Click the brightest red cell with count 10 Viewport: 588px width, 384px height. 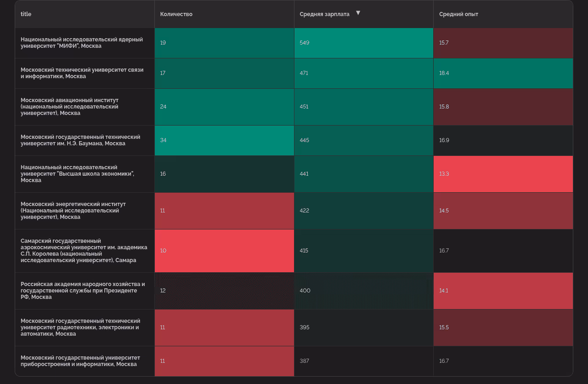224,251
